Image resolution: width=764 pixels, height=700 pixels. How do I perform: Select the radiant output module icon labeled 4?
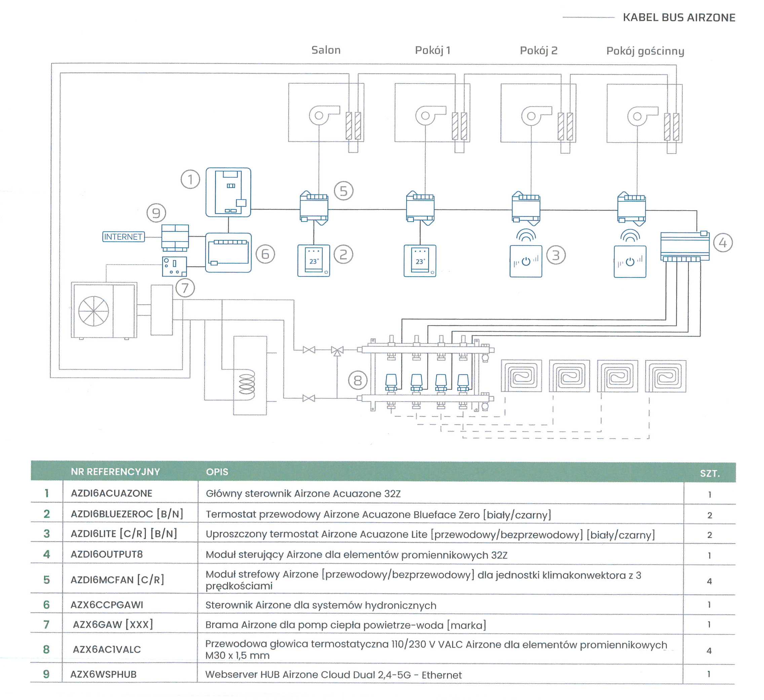tap(685, 246)
